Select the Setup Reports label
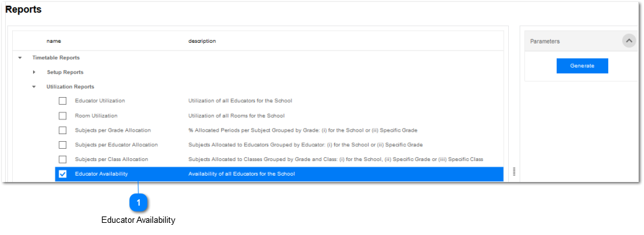 coord(65,72)
